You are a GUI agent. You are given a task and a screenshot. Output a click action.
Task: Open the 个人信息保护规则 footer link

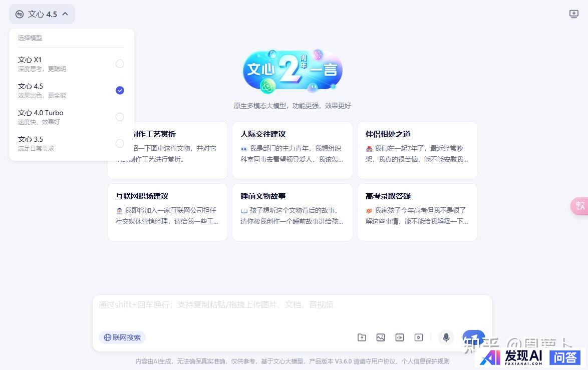pos(425,361)
